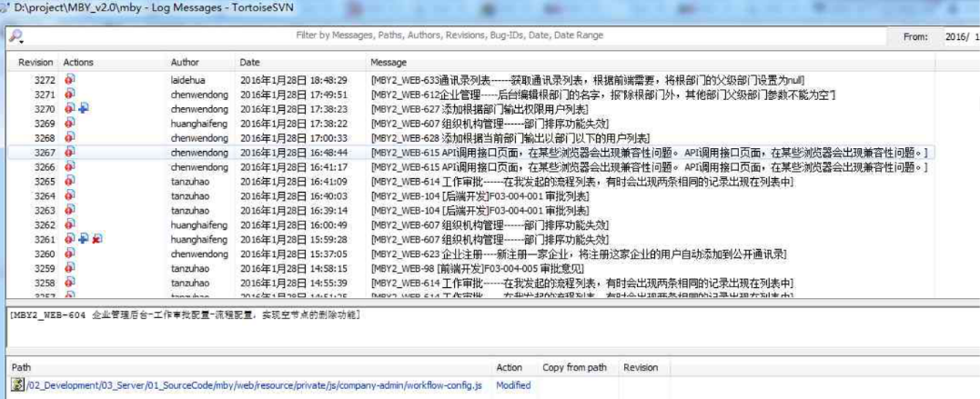Click the modified icon of revision 3267

coord(70,153)
